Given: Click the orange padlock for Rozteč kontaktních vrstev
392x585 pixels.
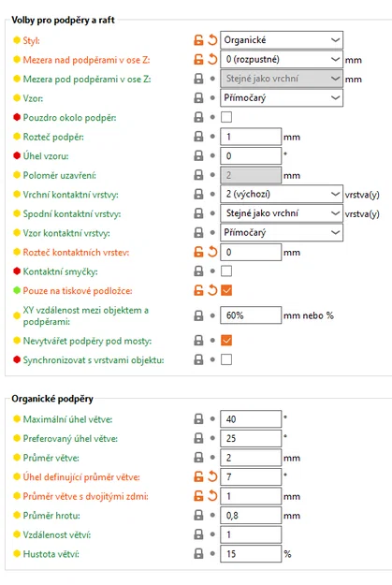Looking at the screenshot, I should [198, 252].
